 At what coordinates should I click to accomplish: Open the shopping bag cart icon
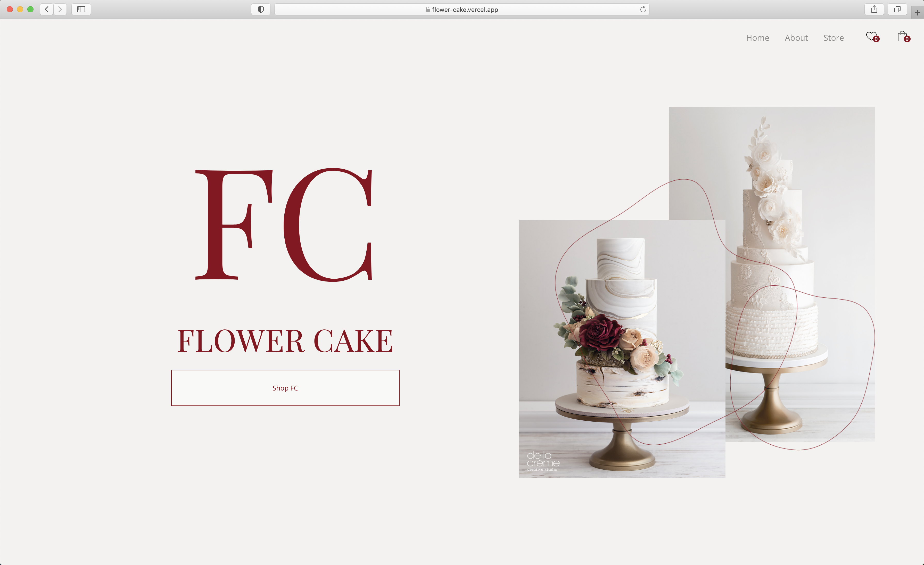point(903,36)
